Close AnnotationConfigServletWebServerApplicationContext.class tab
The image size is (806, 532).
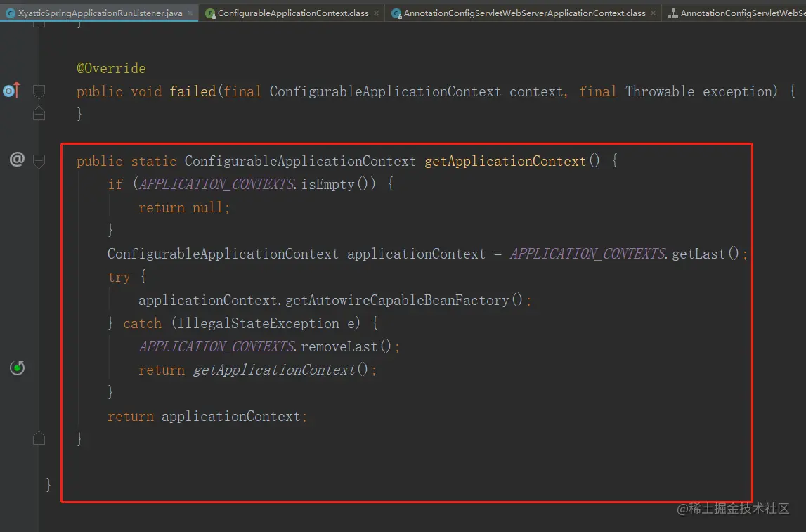click(x=653, y=13)
